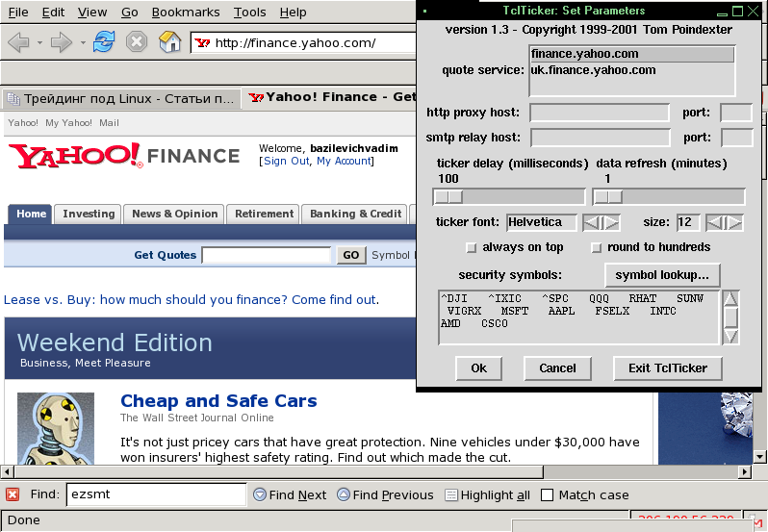Click Exit TclTicker button
The width and height of the screenshot is (768, 532).
point(668,368)
